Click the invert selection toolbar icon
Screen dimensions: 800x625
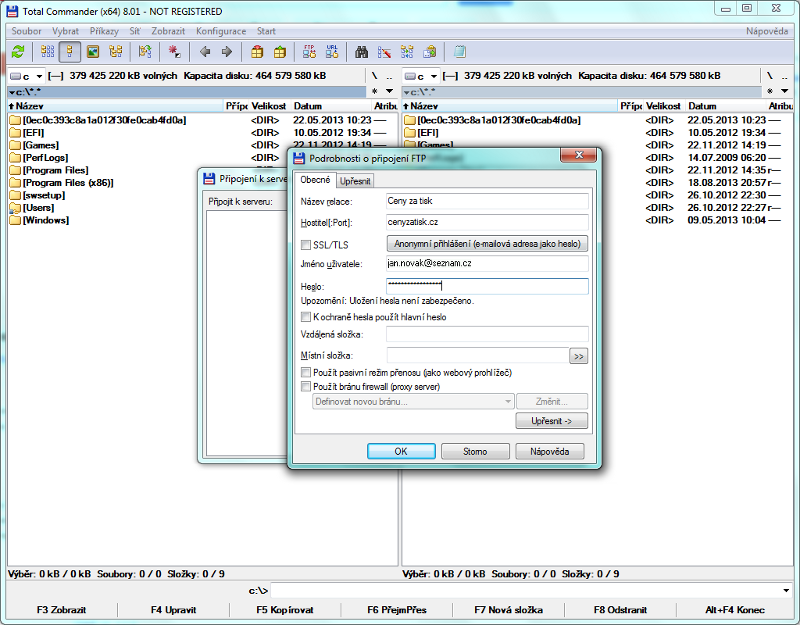[145, 52]
